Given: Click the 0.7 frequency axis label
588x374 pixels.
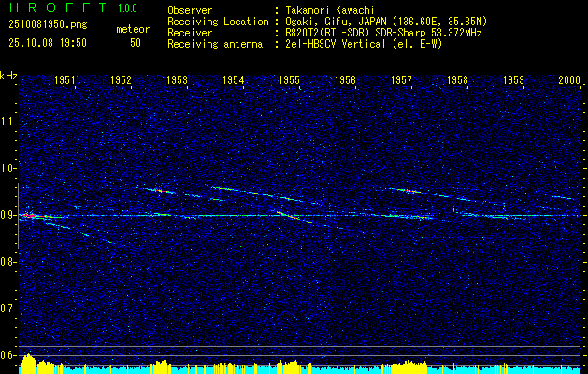Looking at the screenshot, I should point(7,309).
